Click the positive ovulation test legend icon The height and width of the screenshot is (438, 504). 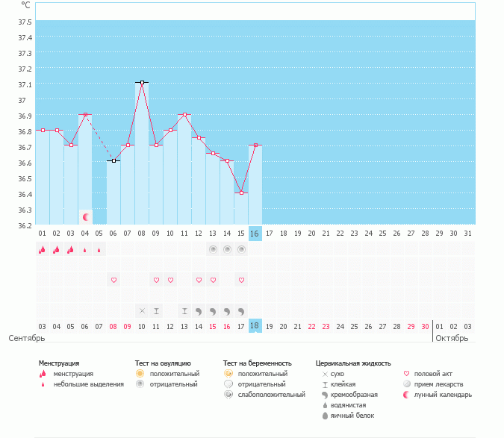click(x=139, y=373)
